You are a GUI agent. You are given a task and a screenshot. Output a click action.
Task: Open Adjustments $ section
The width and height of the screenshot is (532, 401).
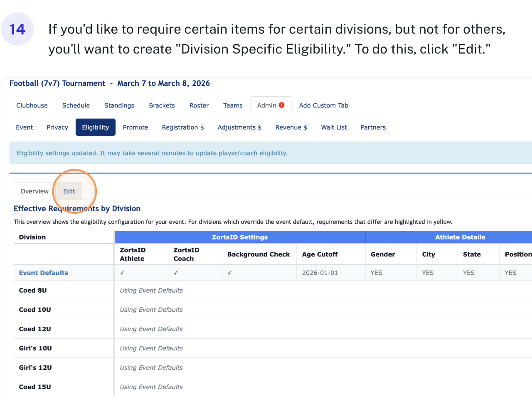pyautogui.click(x=239, y=127)
